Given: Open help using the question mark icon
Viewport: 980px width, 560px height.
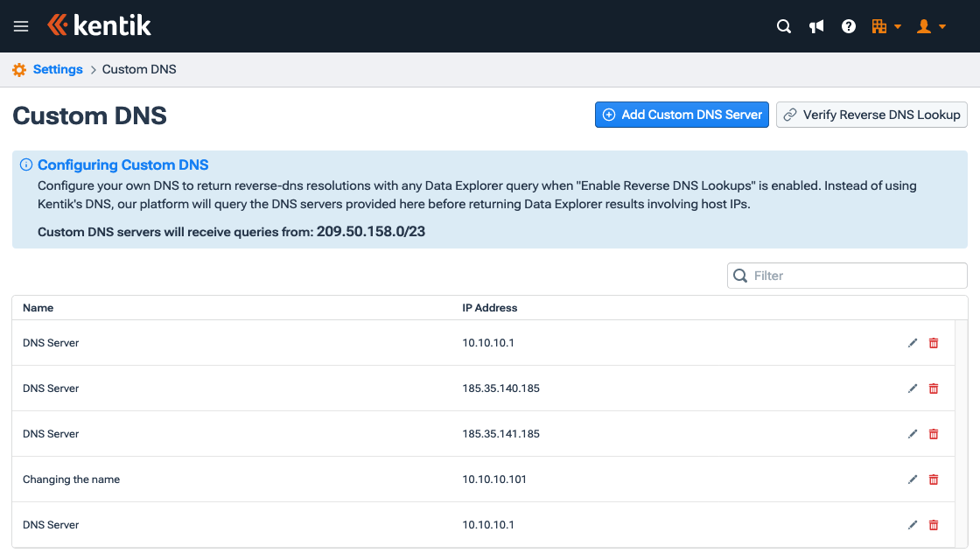Looking at the screenshot, I should click(x=848, y=26).
